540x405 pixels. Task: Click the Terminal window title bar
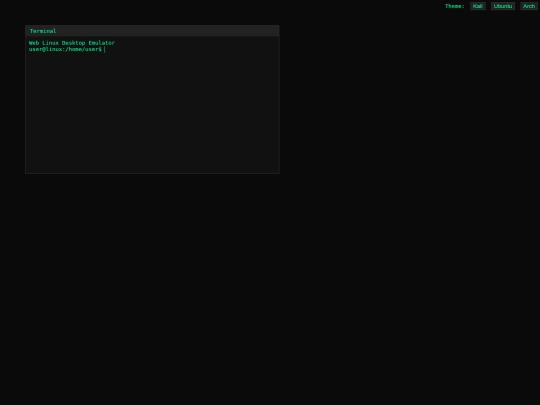click(x=152, y=31)
